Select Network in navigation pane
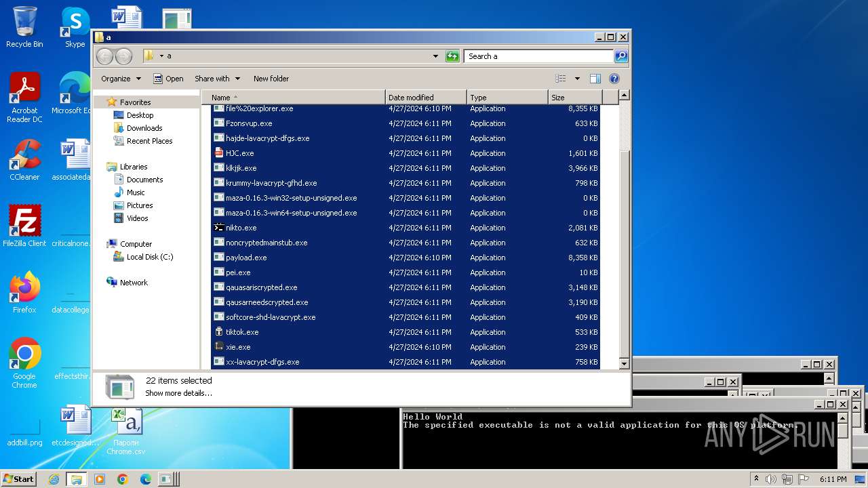The width and height of the screenshot is (868, 488). [x=134, y=283]
